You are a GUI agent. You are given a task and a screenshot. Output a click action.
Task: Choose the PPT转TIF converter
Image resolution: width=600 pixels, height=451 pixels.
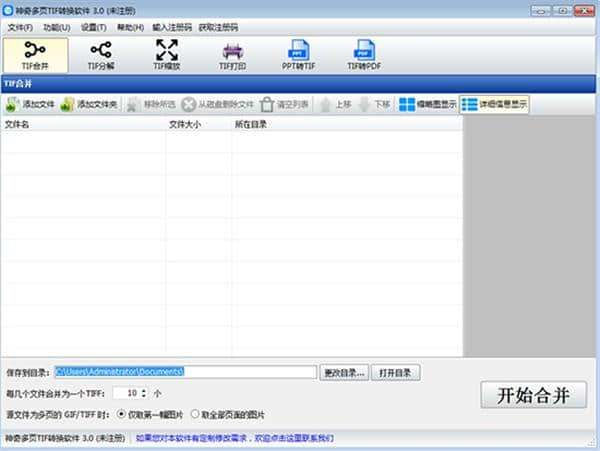click(x=298, y=55)
